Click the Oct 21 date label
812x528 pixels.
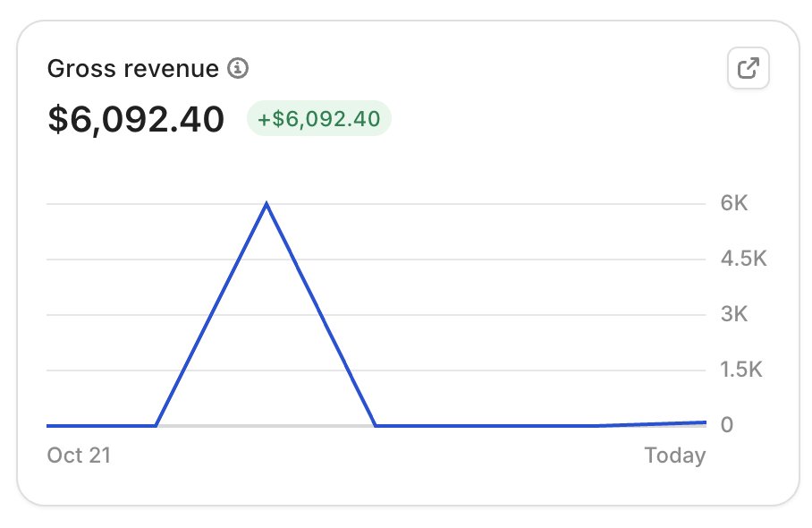[x=80, y=456]
